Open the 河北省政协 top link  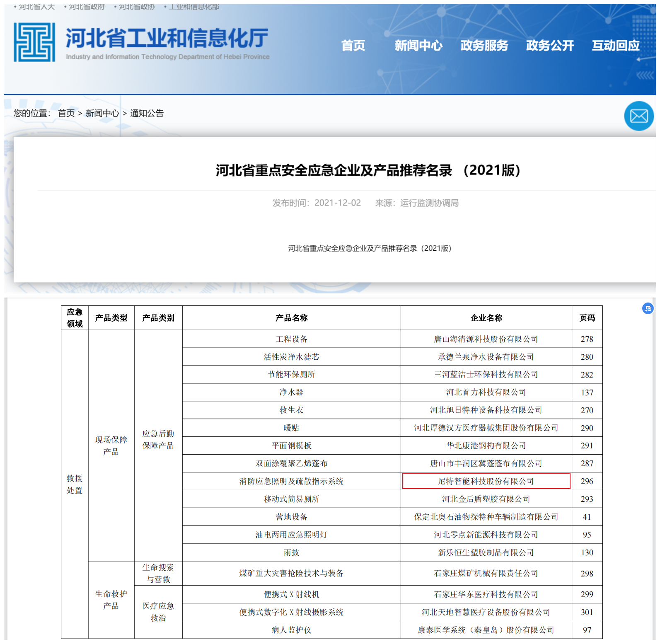coord(137,7)
